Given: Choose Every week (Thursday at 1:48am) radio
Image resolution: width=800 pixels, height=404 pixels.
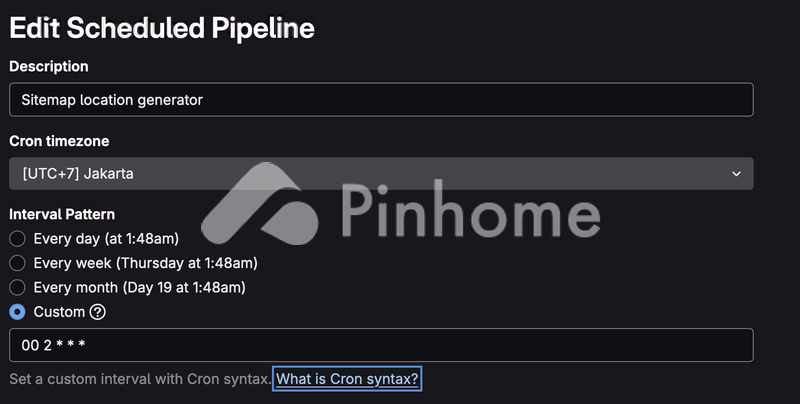Looking at the screenshot, I should tap(17, 263).
